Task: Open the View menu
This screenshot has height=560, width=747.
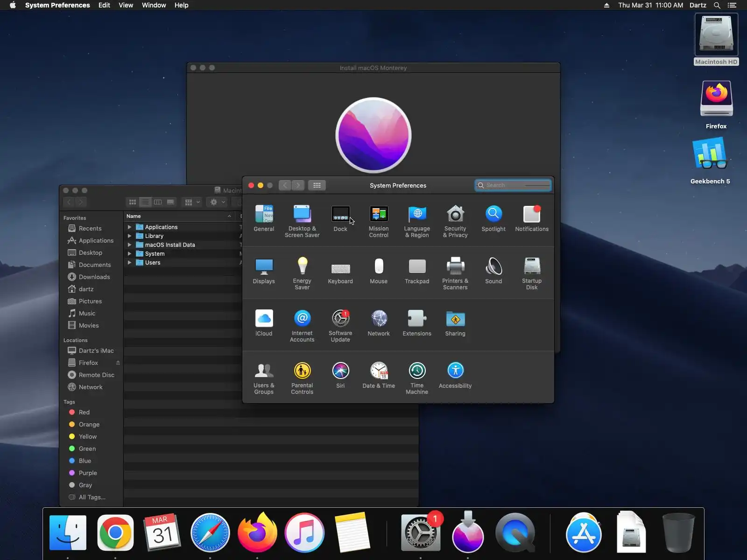Action: [126, 5]
